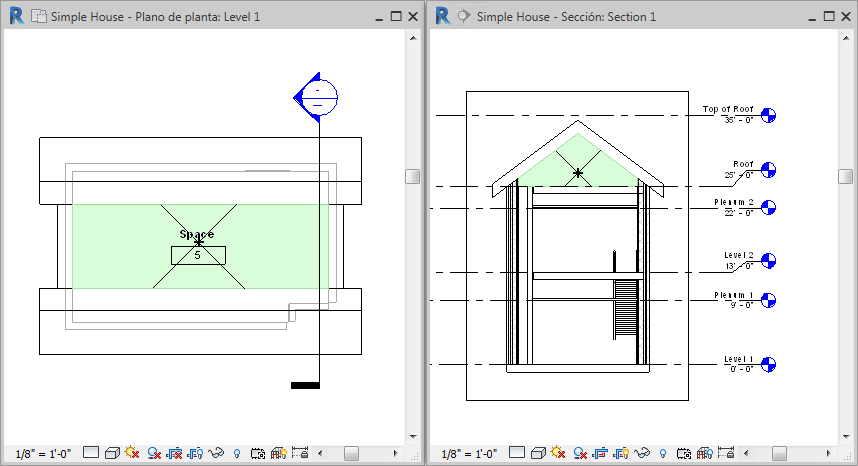
Task: Select the Top of Roof level head
Action: click(x=768, y=115)
